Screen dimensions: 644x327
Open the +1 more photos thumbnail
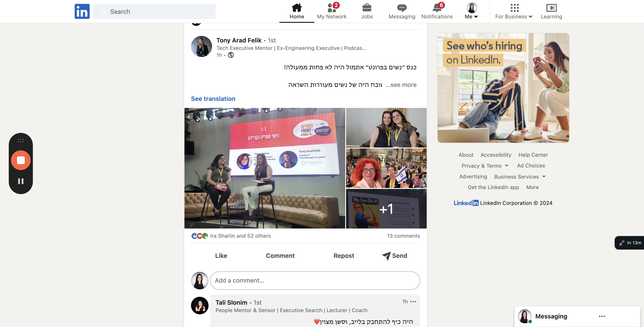click(x=386, y=209)
